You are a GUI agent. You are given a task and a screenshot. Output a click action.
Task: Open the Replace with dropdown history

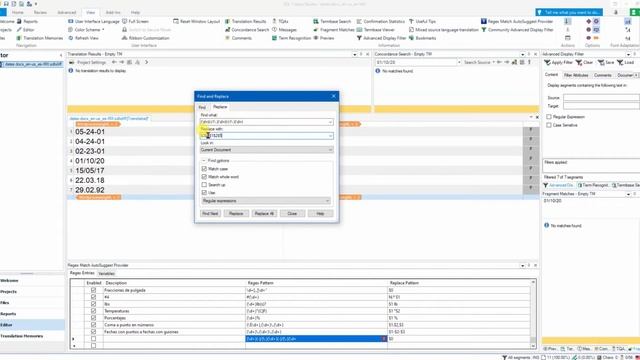click(330, 136)
